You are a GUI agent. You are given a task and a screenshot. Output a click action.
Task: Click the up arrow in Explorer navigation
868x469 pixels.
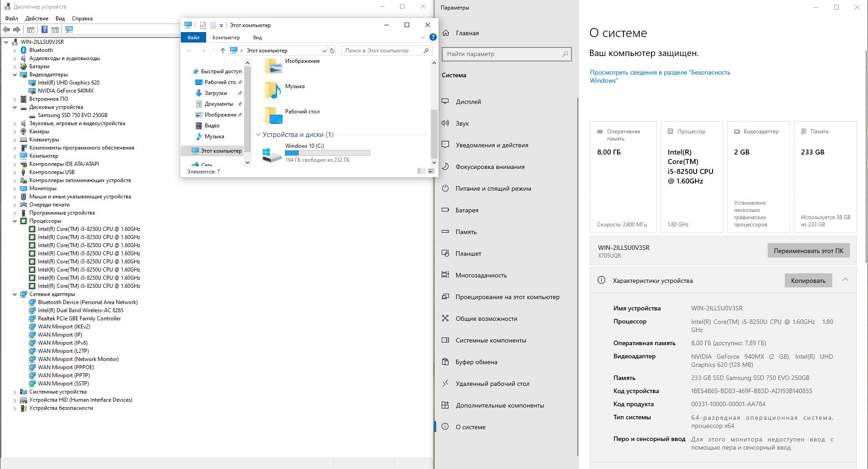click(222, 51)
